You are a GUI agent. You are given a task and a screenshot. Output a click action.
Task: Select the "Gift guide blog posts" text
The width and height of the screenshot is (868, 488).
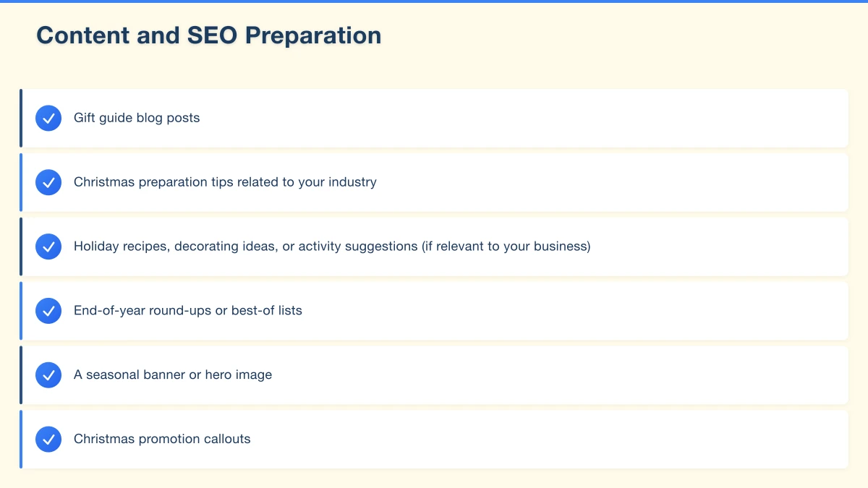tap(137, 118)
